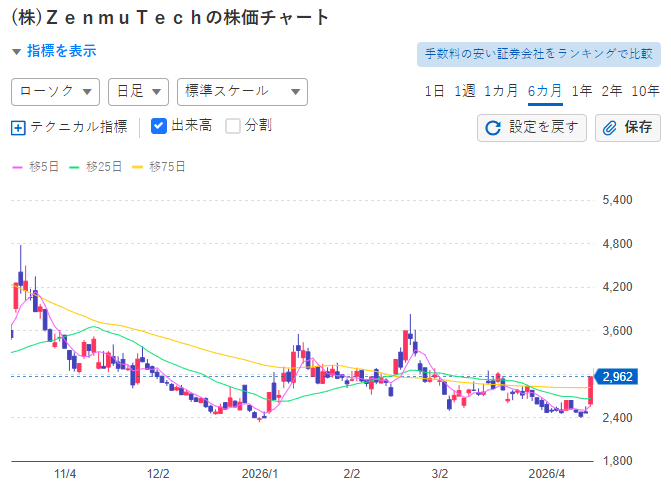The image size is (671, 491).
Task: Click the 5,400 axis value
Action: (x=617, y=200)
